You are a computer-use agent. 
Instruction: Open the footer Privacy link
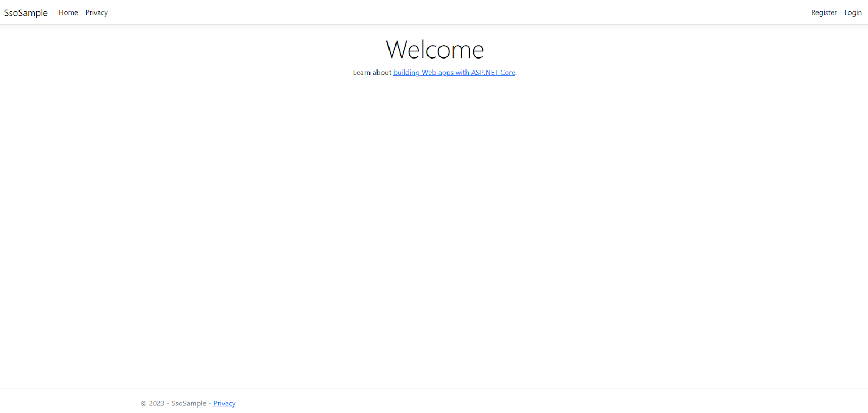224,403
